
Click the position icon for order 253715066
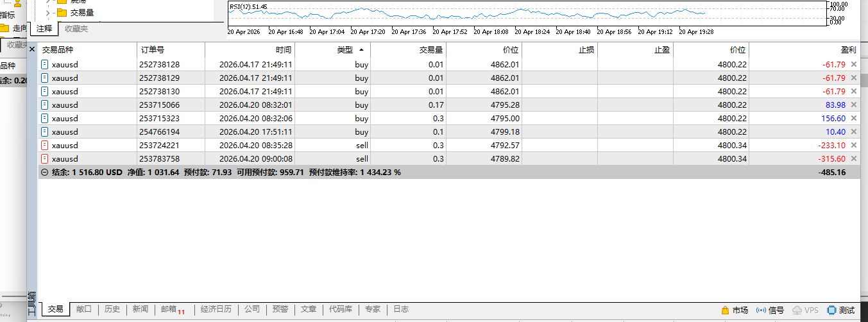click(44, 105)
